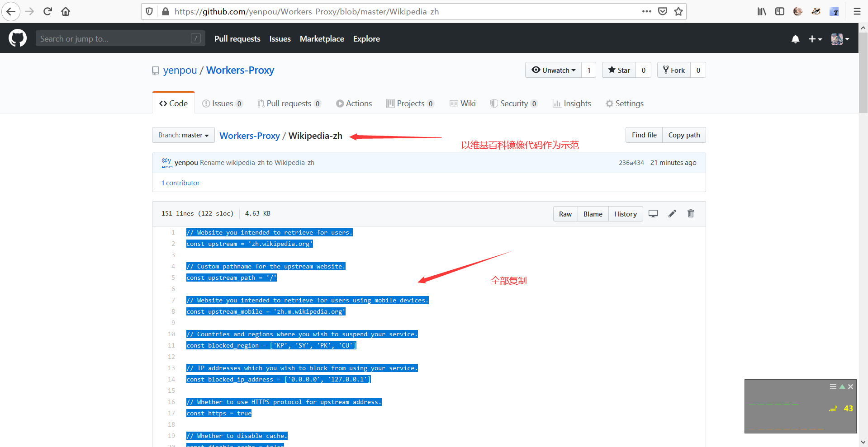Open commit hash 236a434

[x=631, y=163]
